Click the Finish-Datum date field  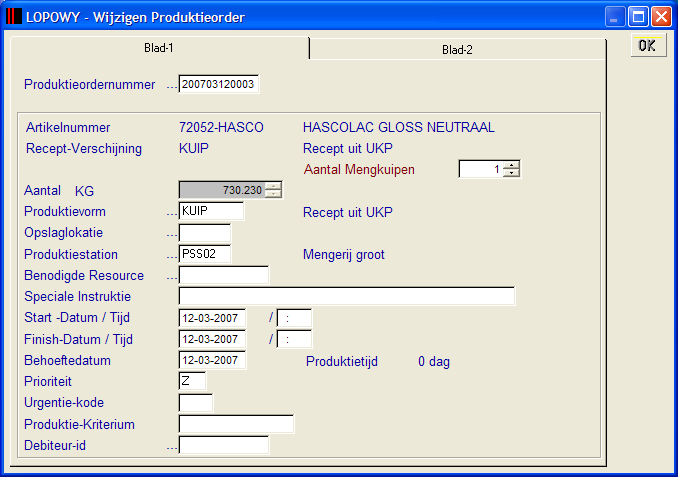pos(212,339)
